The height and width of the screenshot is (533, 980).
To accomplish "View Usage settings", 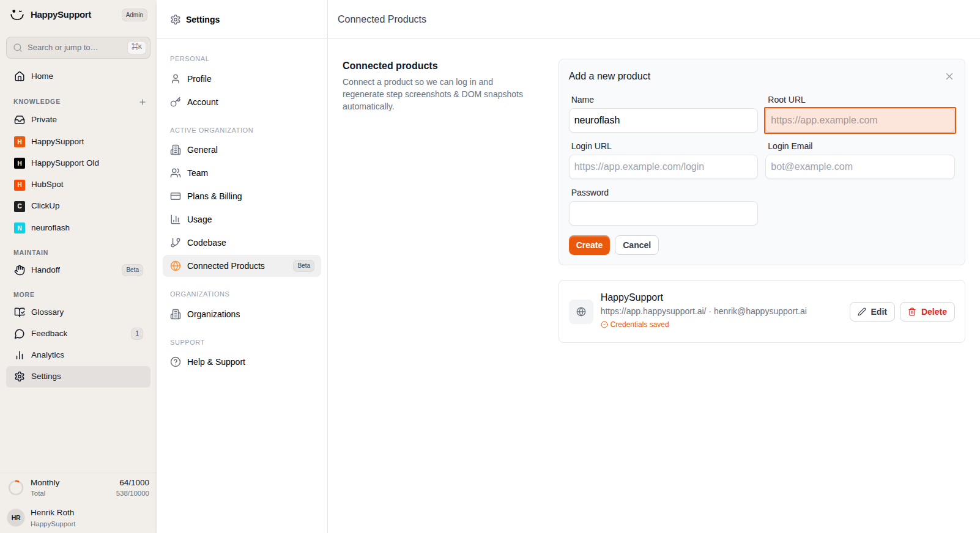I will tap(242, 219).
